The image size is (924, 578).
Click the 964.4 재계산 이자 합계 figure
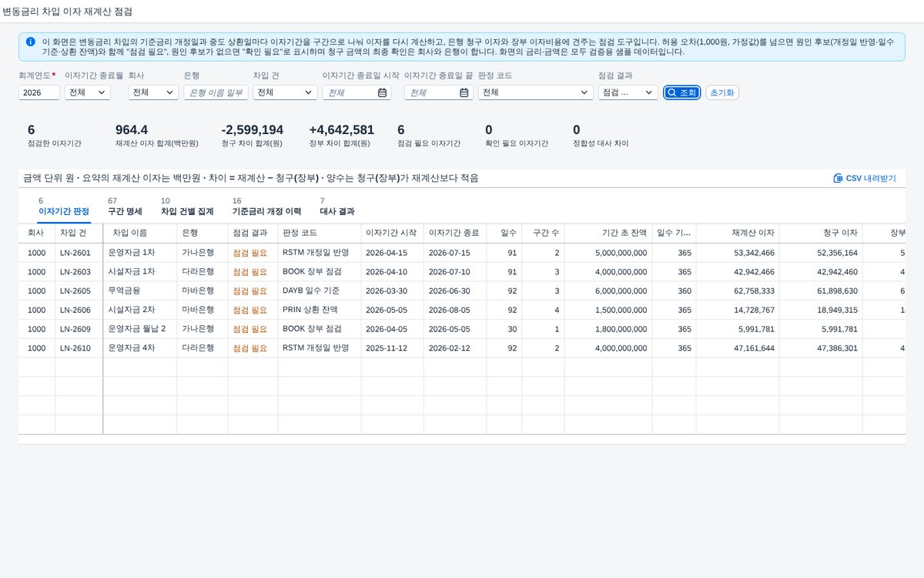pyautogui.click(x=132, y=130)
